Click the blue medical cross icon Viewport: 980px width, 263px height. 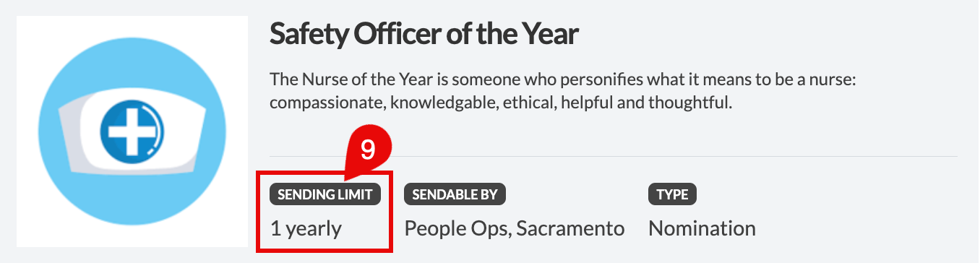pyautogui.click(x=133, y=131)
